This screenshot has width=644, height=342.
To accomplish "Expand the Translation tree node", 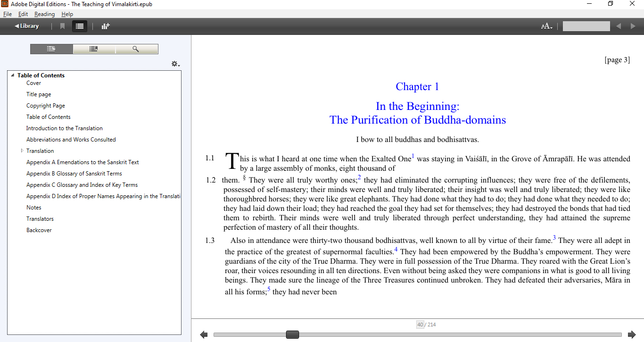I will 22,151.
